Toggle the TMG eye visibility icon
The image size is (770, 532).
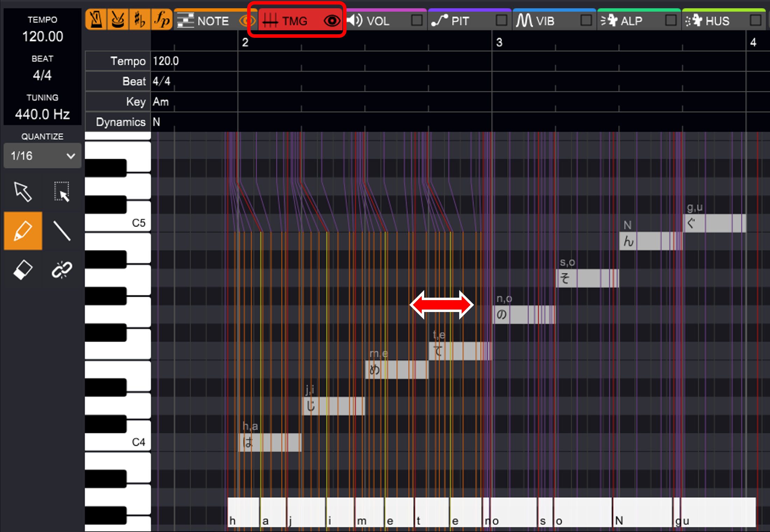(331, 21)
